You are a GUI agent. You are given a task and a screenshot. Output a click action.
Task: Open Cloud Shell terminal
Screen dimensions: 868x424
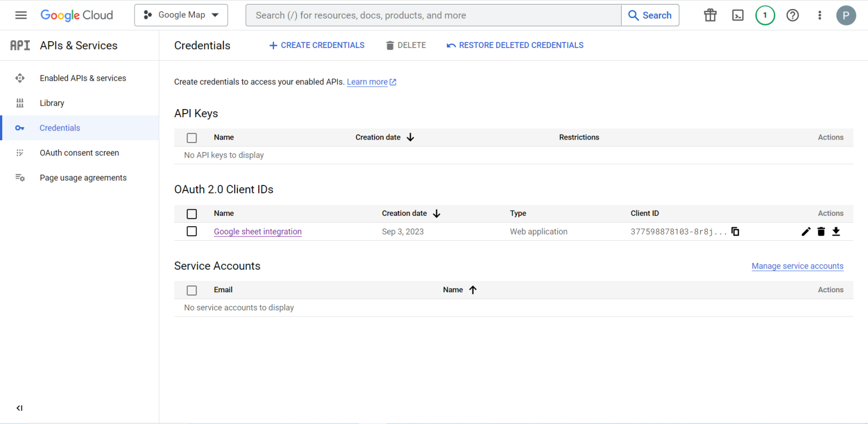click(737, 15)
